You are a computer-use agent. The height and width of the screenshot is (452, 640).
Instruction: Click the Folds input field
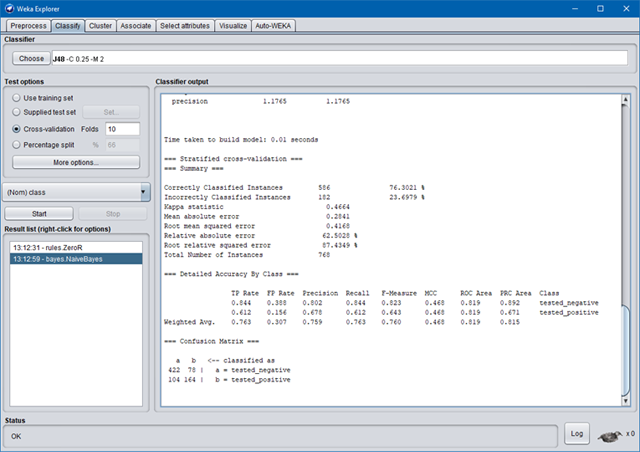click(x=122, y=129)
